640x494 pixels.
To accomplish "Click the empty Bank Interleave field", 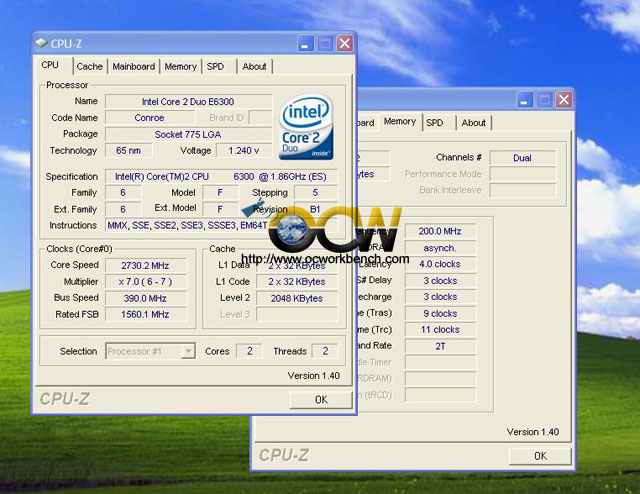I will pyautogui.click(x=523, y=190).
